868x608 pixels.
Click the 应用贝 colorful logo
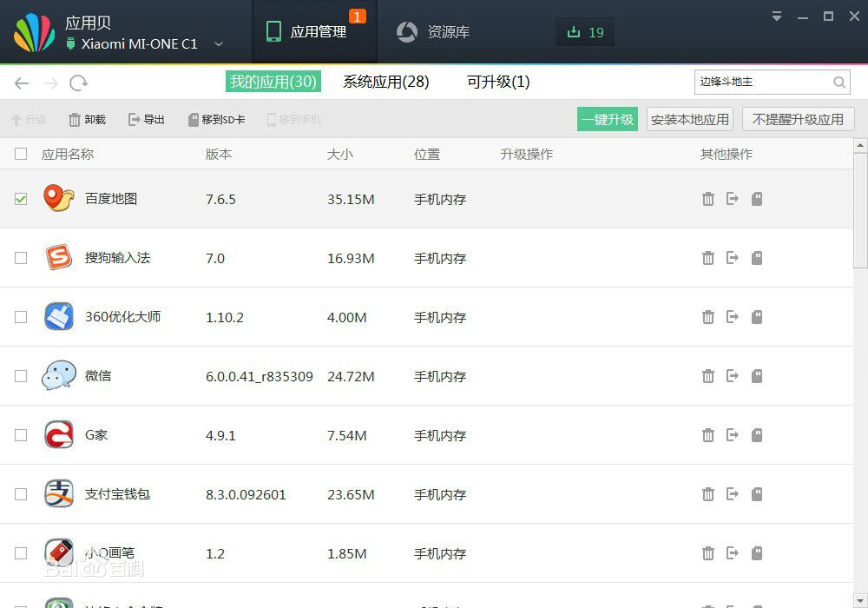(35, 33)
